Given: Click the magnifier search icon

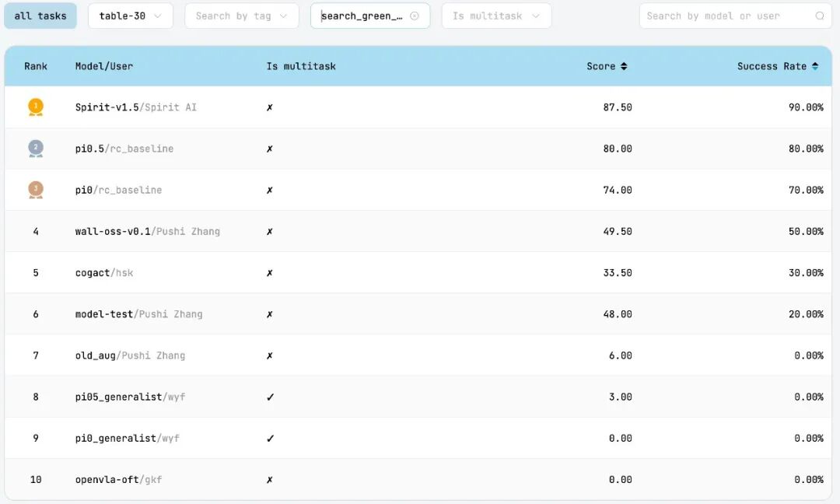Looking at the screenshot, I should click(820, 16).
